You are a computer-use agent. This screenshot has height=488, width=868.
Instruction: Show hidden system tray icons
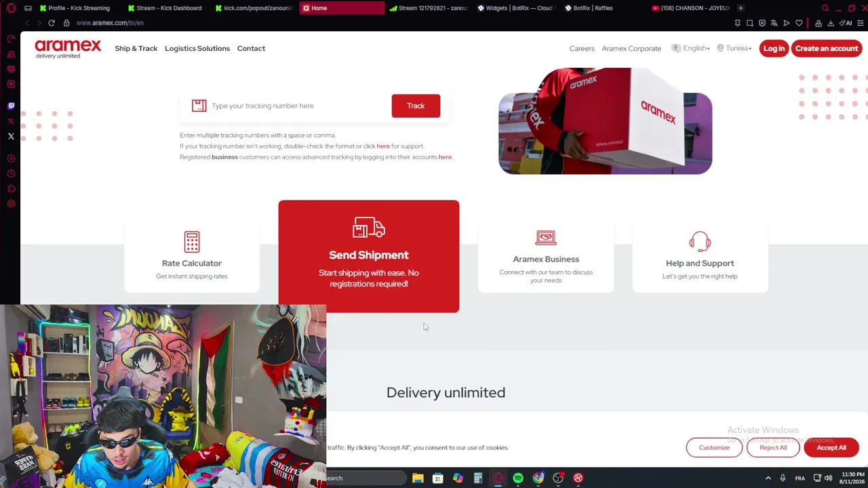pos(768,478)
